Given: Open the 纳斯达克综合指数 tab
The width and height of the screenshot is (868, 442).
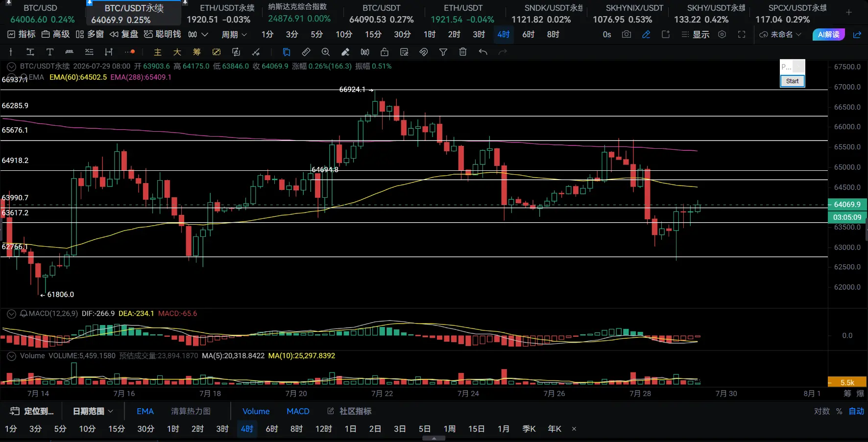Looking at the screenshot, I should (299, 13).
